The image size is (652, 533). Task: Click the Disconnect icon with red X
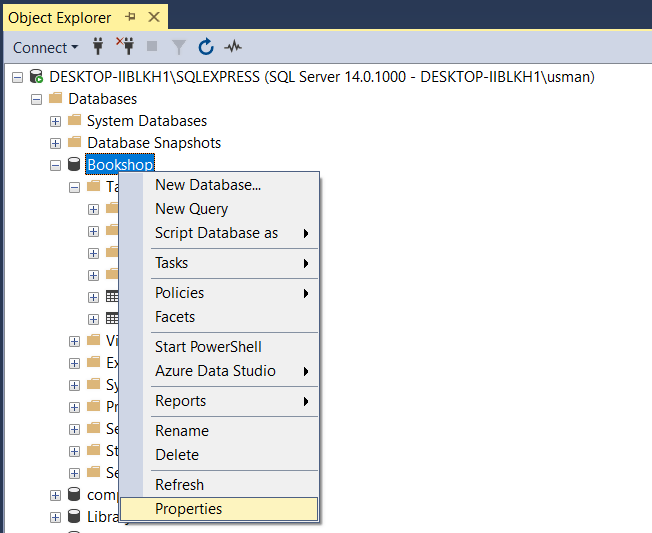click(x=125, y=47)
